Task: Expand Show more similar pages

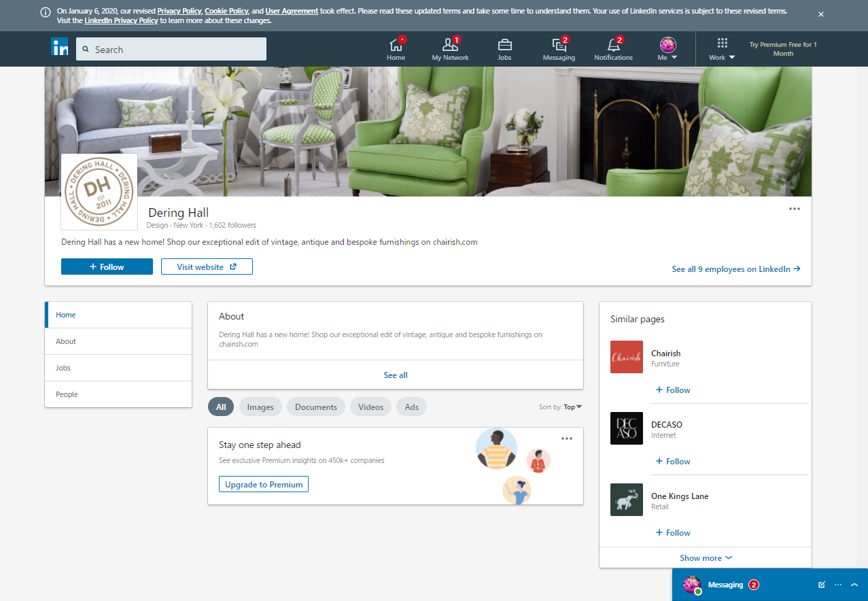Action: (706, 557)
